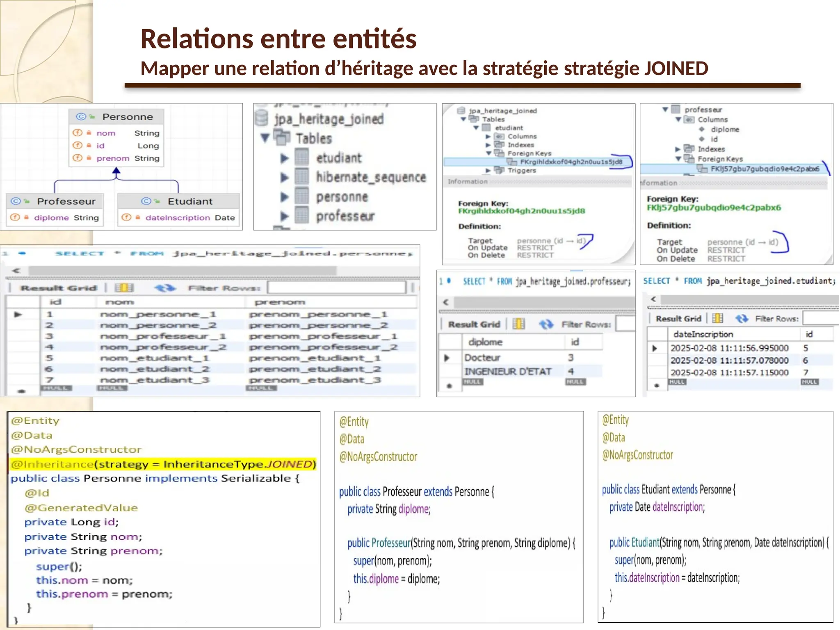Click refresh icon in etudiant results toolbar
840x630 pixels.
click(x=742, y=318)
